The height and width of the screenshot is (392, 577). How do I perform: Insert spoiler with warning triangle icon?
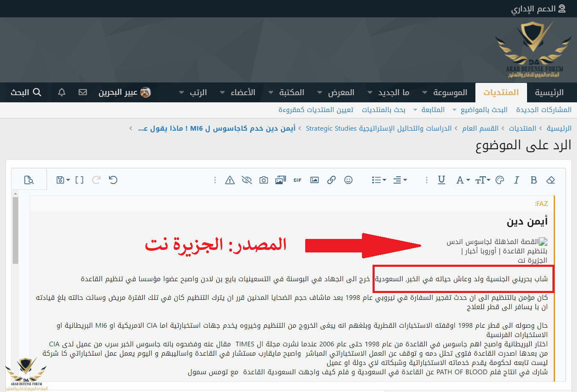point(230,180)
